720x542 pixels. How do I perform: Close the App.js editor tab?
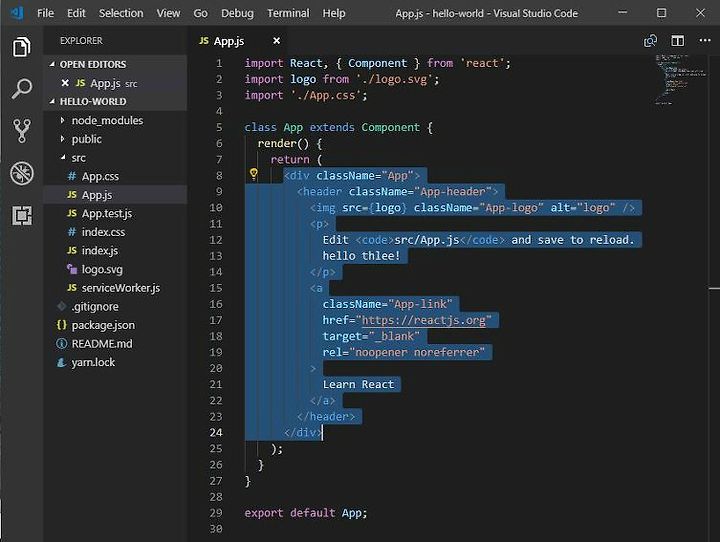coord(276,41)
